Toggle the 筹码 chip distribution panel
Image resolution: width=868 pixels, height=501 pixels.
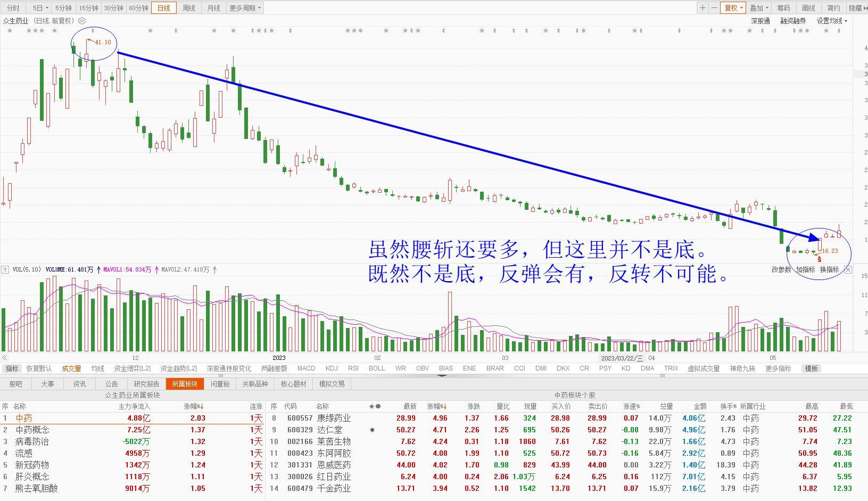coord(783,8)
